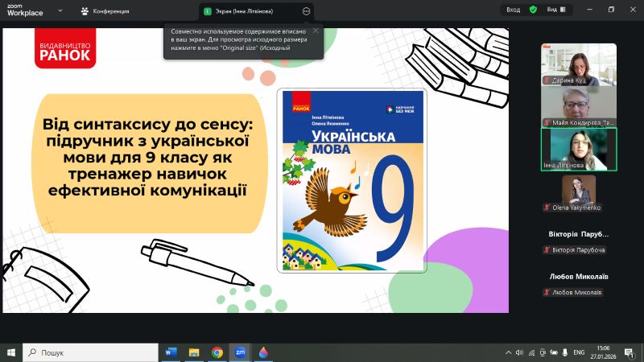Click the Вход sign-in button
Viewport: 644px width, 362px height.
click(x=513, y=10)
